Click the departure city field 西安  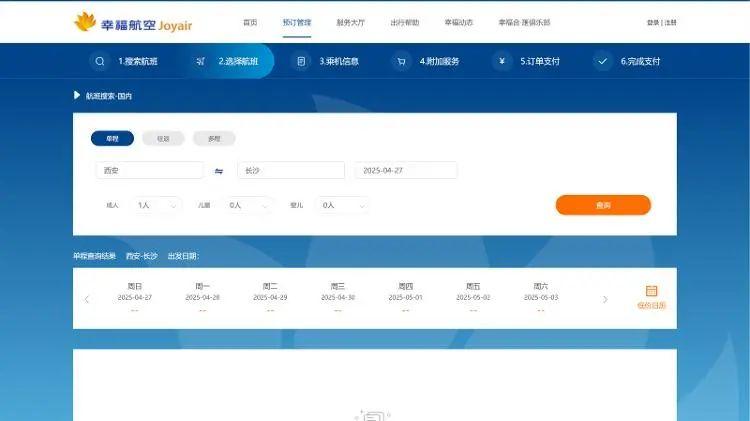pyautogui.click(x=150, y=170)
